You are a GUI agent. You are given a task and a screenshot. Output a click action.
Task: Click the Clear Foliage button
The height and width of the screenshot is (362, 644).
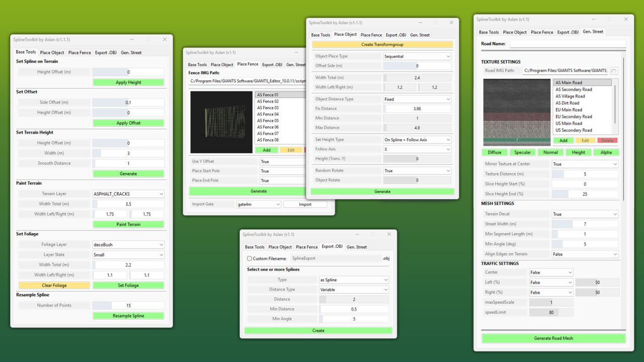point(54,285)
